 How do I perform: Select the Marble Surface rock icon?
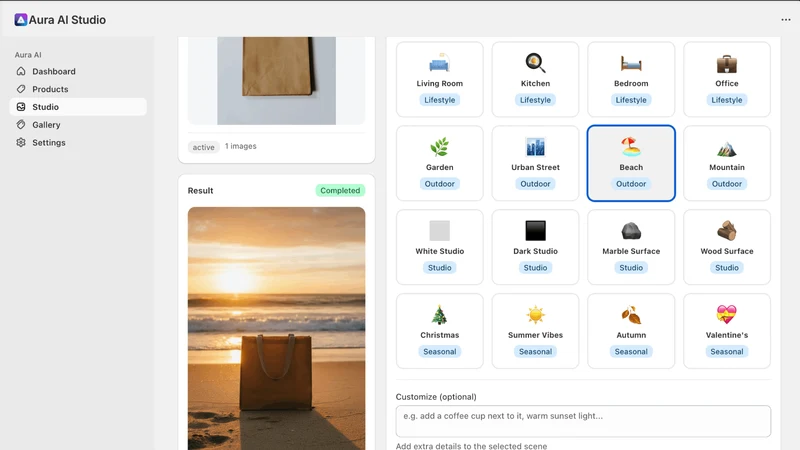(x=631, y=231)
